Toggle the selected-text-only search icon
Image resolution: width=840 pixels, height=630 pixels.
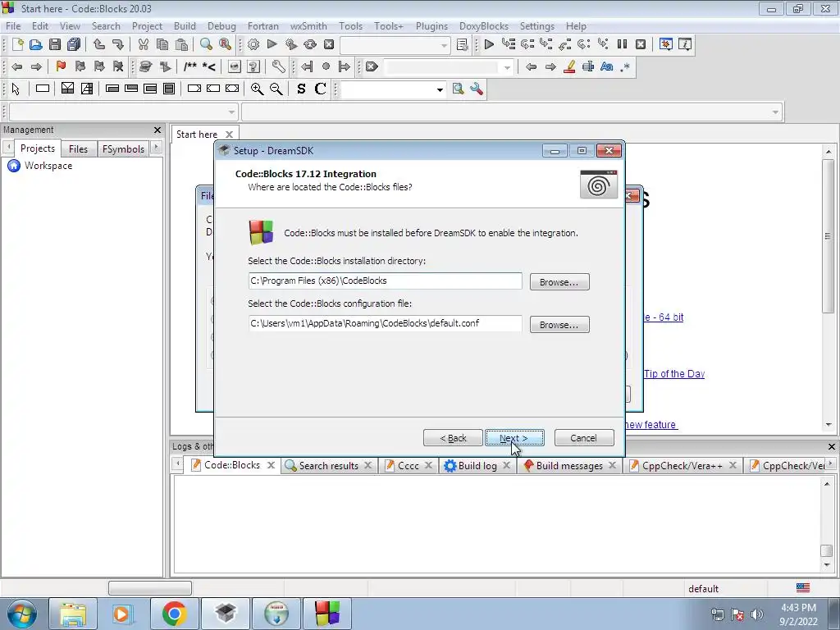coord(587,67)
